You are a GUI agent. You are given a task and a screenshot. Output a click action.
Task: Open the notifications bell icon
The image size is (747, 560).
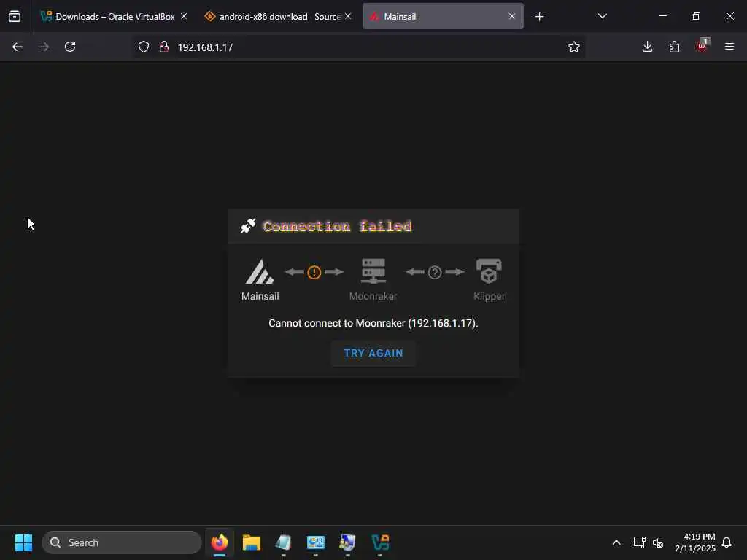pyautogui.click(x=727, y=542)
